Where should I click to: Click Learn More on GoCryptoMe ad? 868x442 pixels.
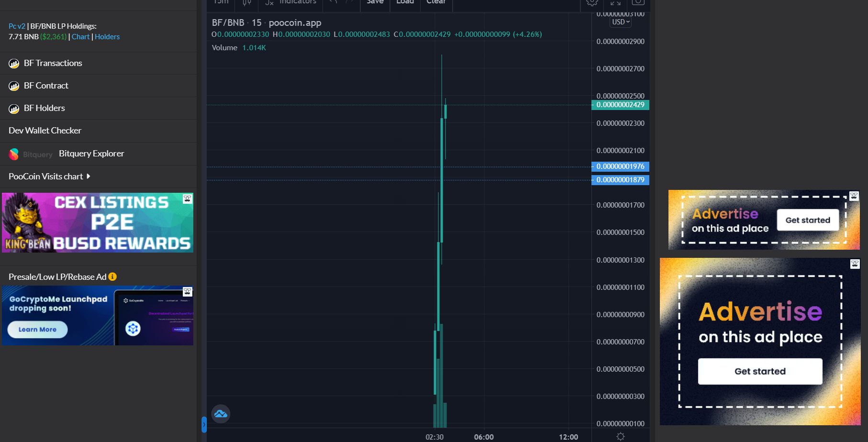pyautogui.click(x=37, y=330)
